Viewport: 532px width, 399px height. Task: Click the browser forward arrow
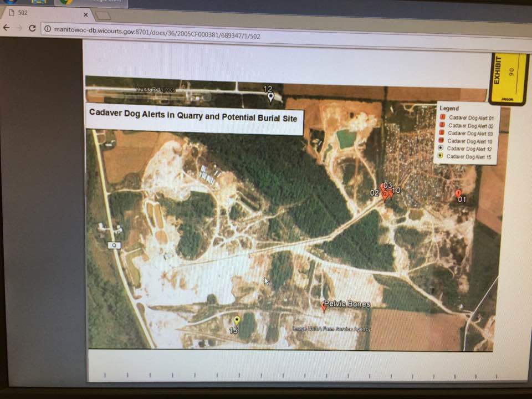pos(19,28)
